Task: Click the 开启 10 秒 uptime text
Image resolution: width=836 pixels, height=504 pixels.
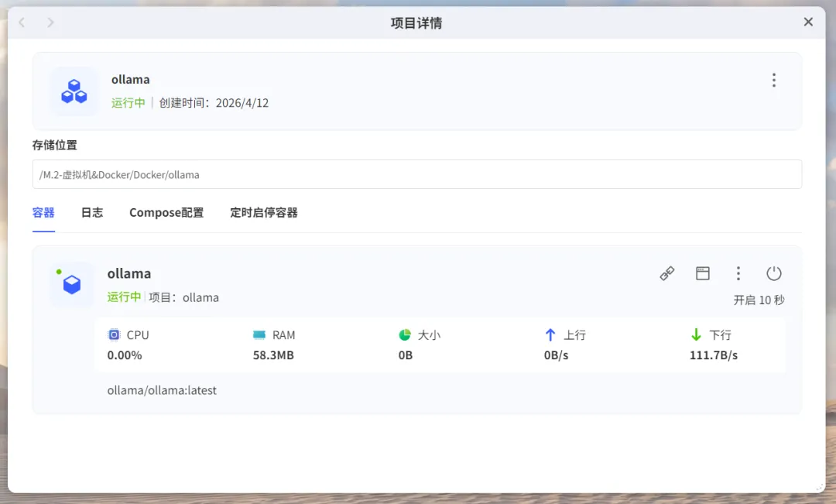Action: coord(759,300)
